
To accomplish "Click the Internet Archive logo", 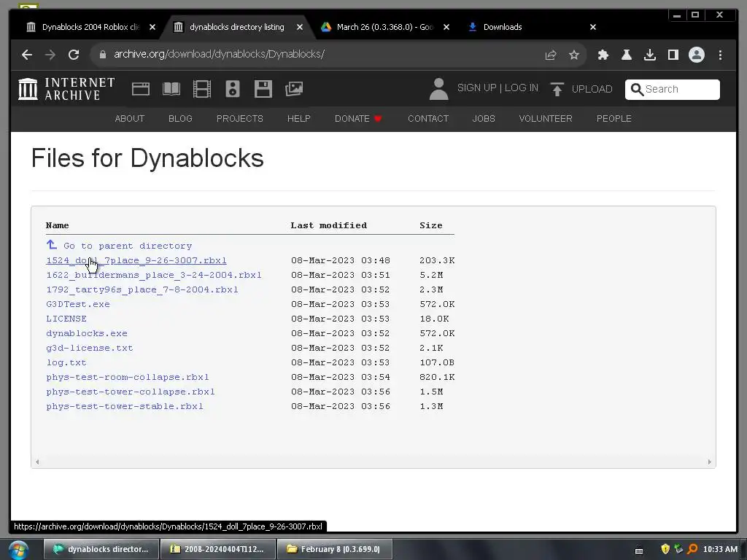I will coord(66,89).
